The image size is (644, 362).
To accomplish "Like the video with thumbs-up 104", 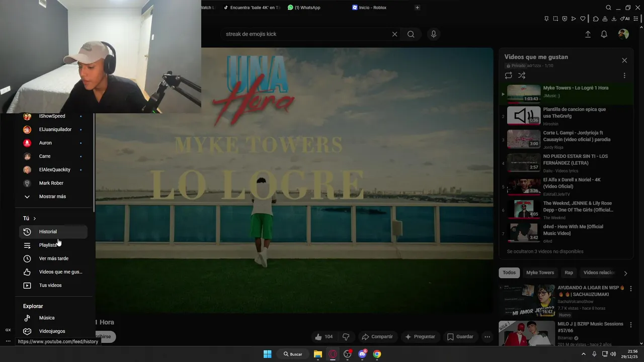I will click(324, 337).
